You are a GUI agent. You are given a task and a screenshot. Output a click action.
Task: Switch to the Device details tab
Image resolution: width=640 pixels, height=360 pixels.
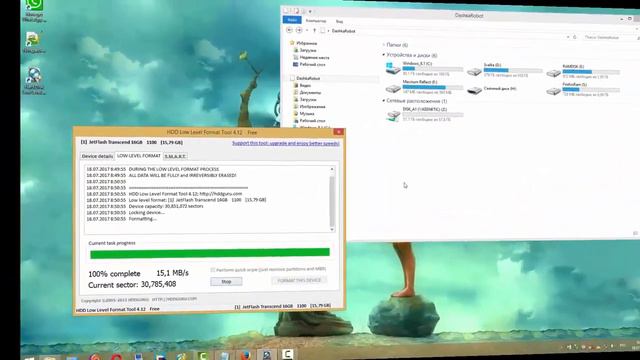97,156
